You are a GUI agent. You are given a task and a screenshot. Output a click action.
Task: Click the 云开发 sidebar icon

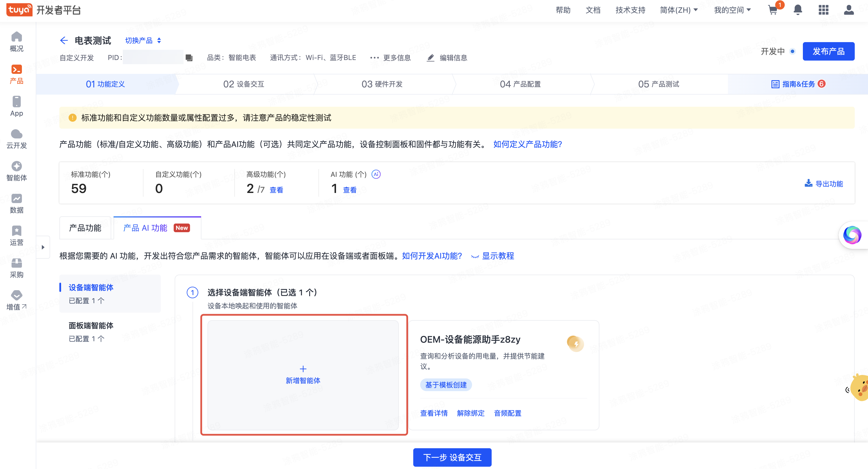(16, 138)
